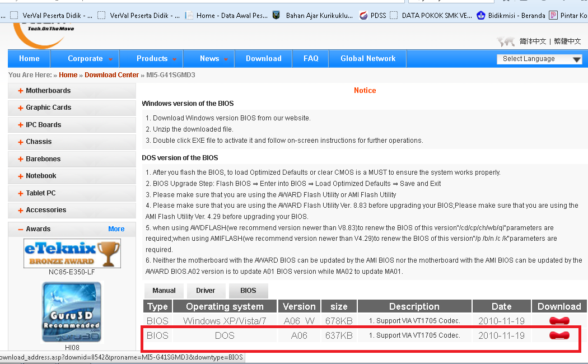Click the Bahan Ajar Kurikulum bookmark icon
Image resolution: width=588 pixels, height=364 pixels.
276,16
